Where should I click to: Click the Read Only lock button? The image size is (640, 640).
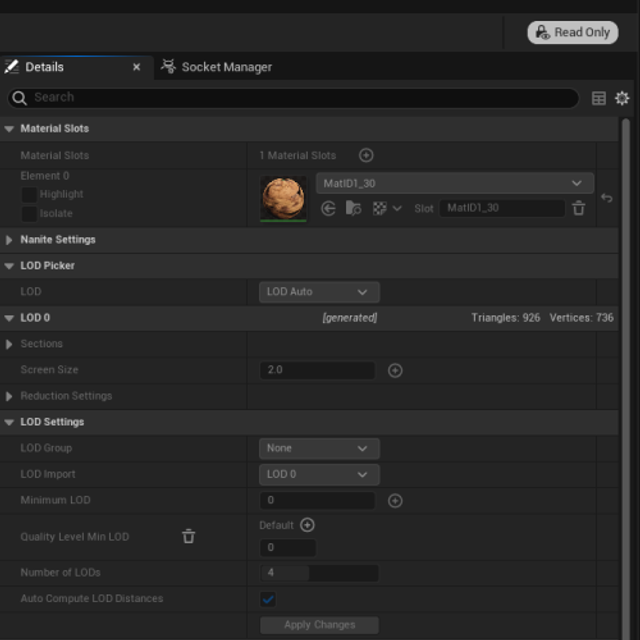572,32
